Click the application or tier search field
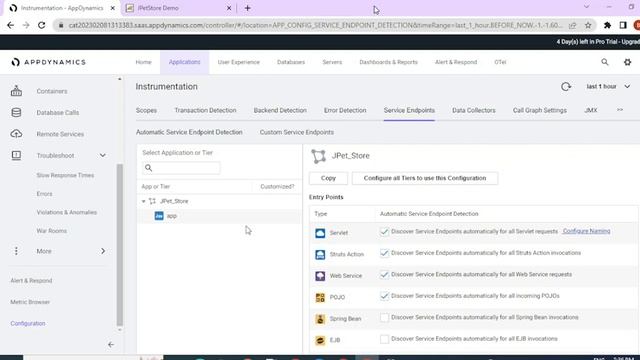The width and height of the screenshot is (640, 360). (x=181, y=168)
